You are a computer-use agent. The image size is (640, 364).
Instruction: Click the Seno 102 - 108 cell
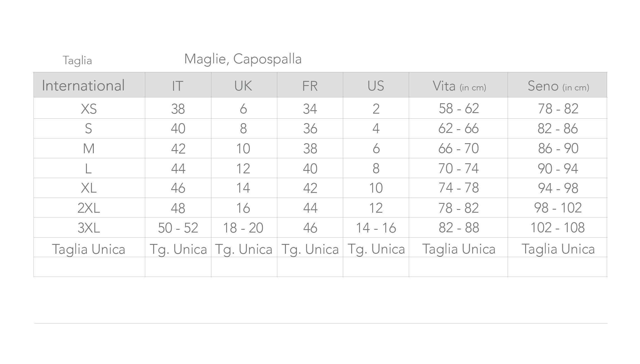tap(557, 228)
